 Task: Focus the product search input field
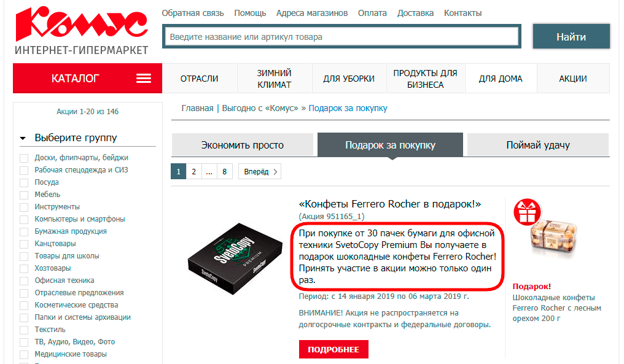pos(341,37)
